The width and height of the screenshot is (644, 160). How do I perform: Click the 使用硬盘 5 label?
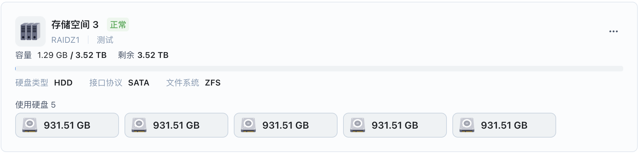point(35,105)
